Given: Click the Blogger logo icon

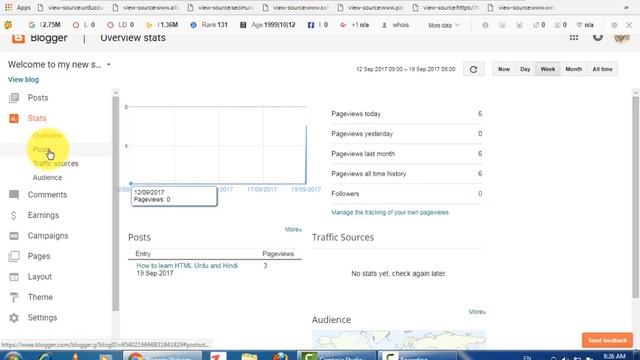Looking at the screenshot, I should (18, 38).
